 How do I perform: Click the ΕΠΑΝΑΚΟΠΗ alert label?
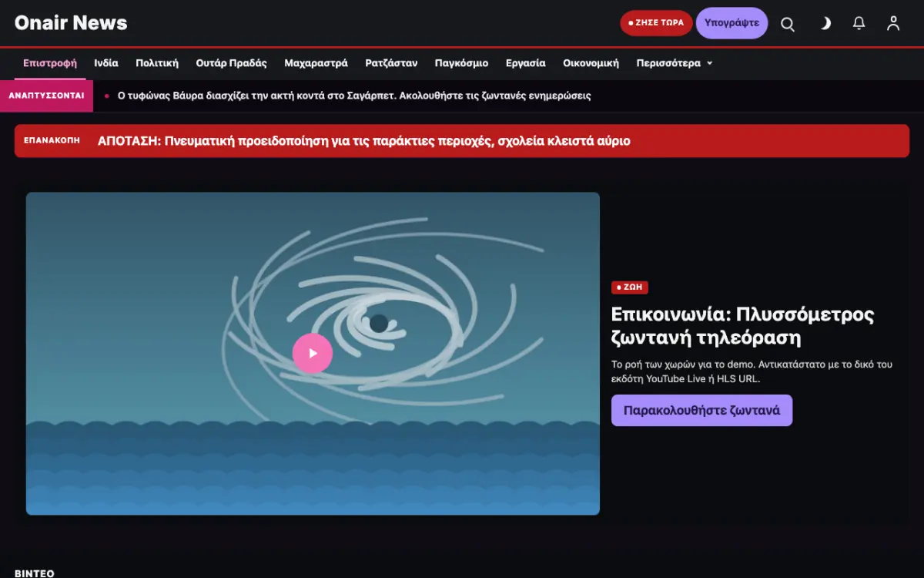click(x=52, y=141)
